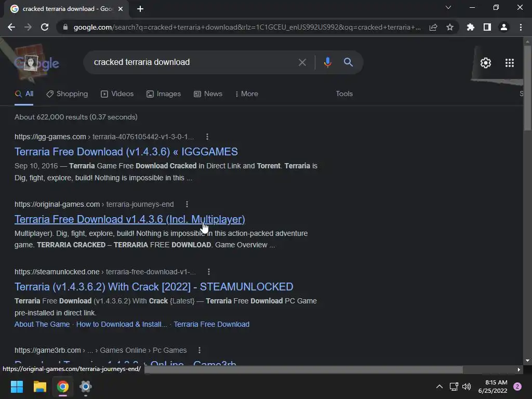Image resolution: width=532 pixels, height=399 pixels.
Task: Open options for steamunlocked.one result
Action: click(x=209, y=272)
